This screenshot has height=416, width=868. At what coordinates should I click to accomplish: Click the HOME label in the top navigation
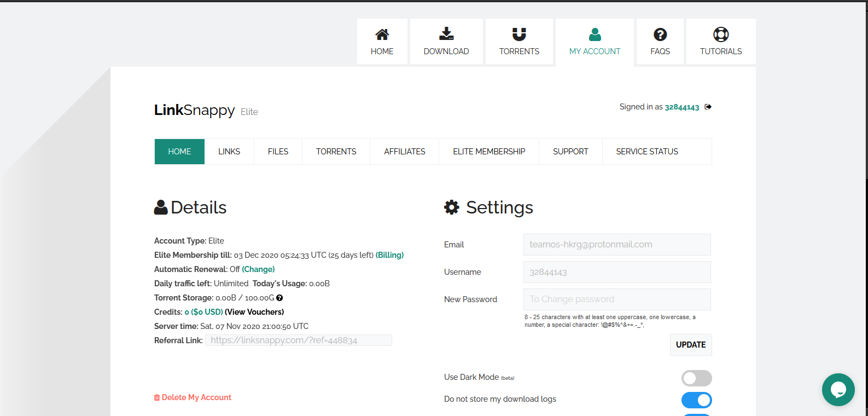click(382, 51)
